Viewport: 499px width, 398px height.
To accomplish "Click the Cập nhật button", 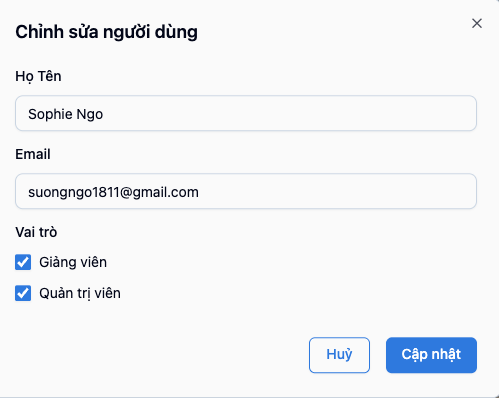I will pyautogui.click(x=431, y=355).
